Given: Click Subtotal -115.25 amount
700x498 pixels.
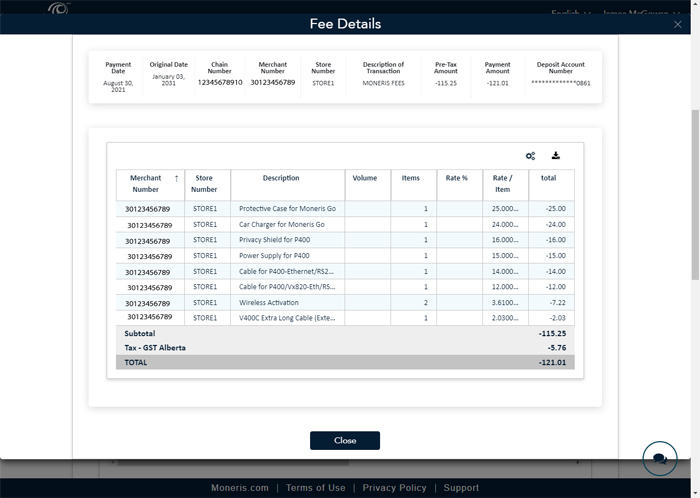Looking at the screenshot, I should 552,333.
